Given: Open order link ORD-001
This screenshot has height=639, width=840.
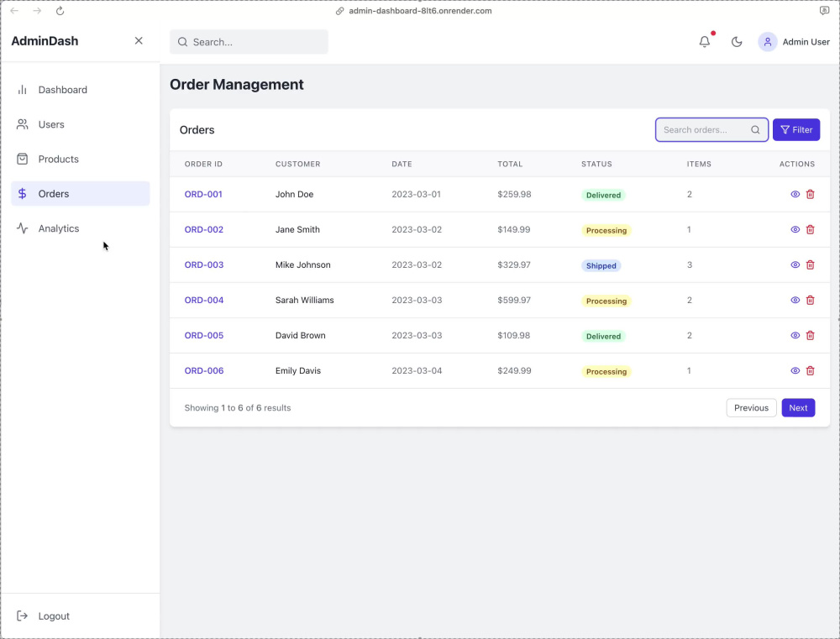Looking at the screenshot, I should tap(203, 195).
